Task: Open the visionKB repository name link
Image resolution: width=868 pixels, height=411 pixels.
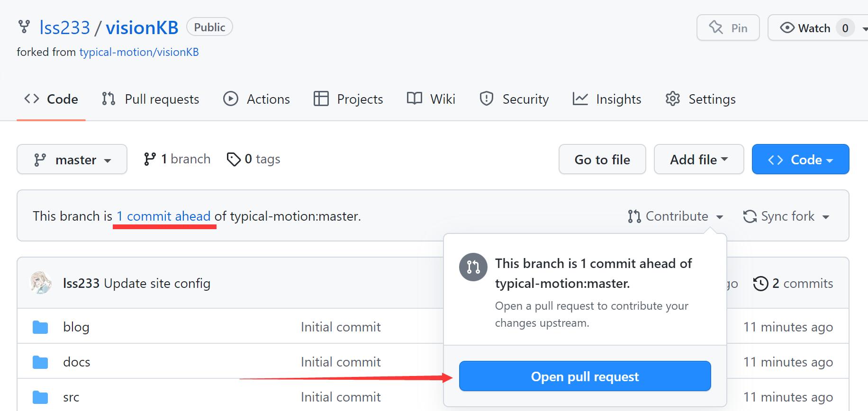Action: click(x=142, y=27)
